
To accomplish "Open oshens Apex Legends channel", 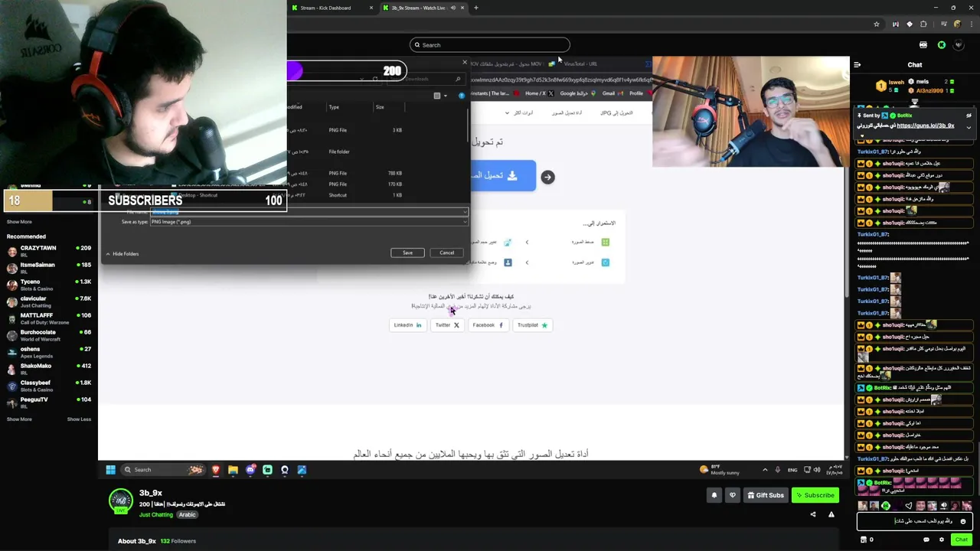I will coord(49,352).
